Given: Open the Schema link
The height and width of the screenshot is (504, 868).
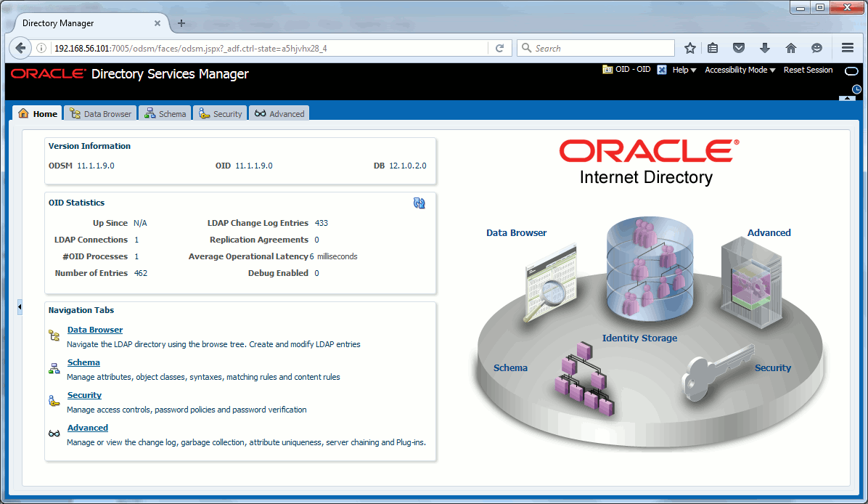Looking at the screenshot, I should point(83,362).
